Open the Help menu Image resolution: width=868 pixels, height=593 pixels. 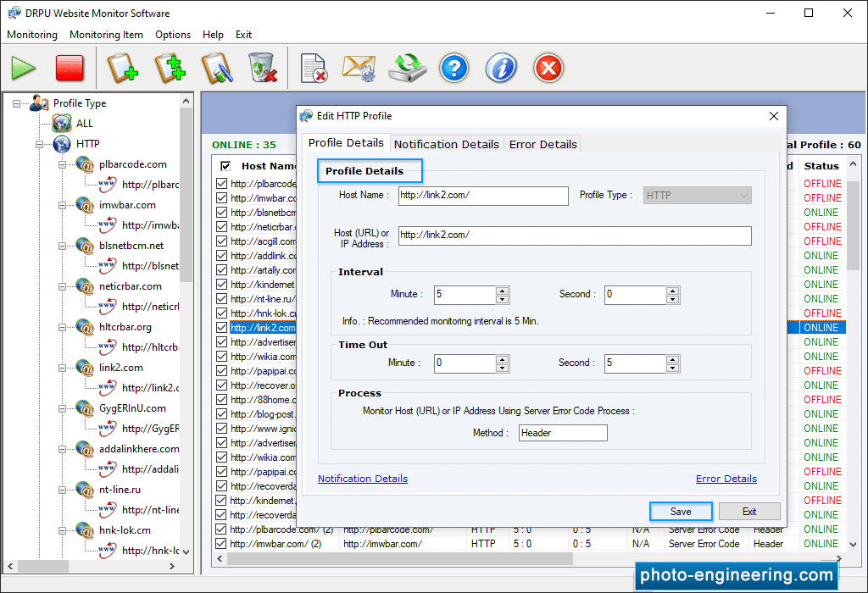pos(213,34)
